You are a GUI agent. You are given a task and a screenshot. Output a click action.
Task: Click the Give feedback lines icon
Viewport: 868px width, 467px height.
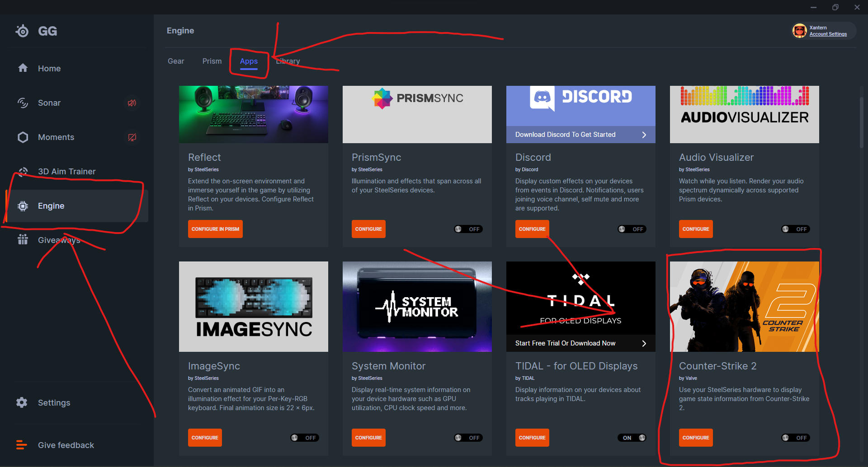click(x=22, y=445)
